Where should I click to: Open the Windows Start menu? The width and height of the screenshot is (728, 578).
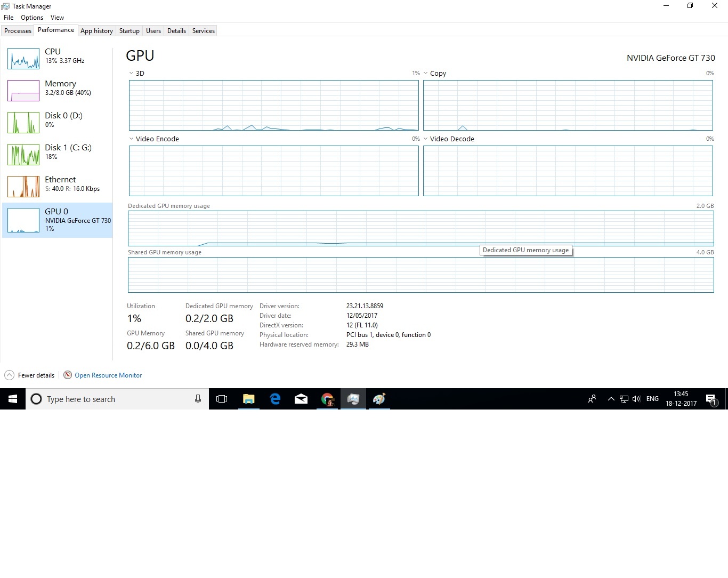[x=13, y=399]
